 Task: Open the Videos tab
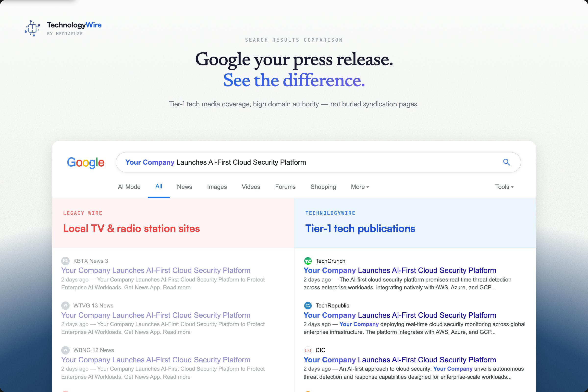[x=251, y=187]
